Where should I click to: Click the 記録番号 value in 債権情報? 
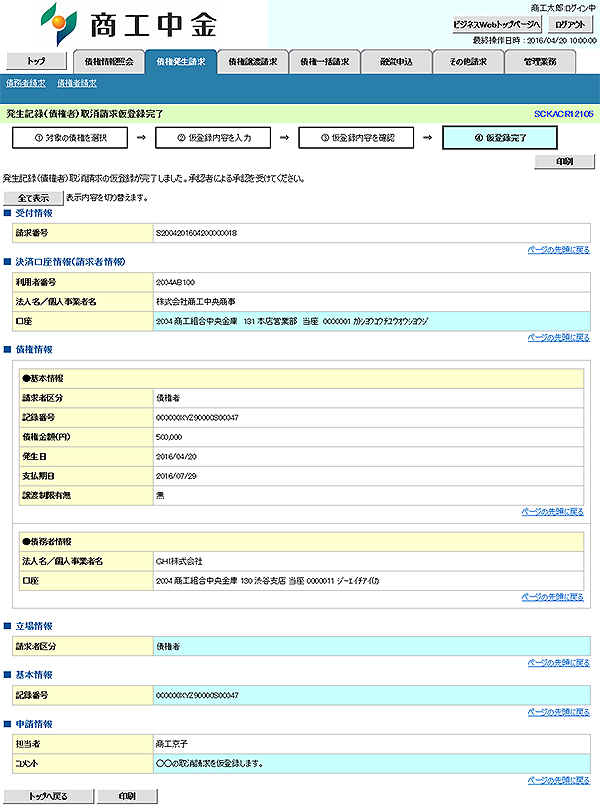197,417
